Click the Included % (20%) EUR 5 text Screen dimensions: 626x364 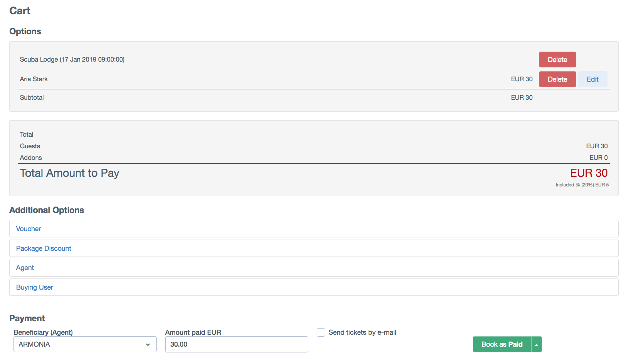point(582,185)
